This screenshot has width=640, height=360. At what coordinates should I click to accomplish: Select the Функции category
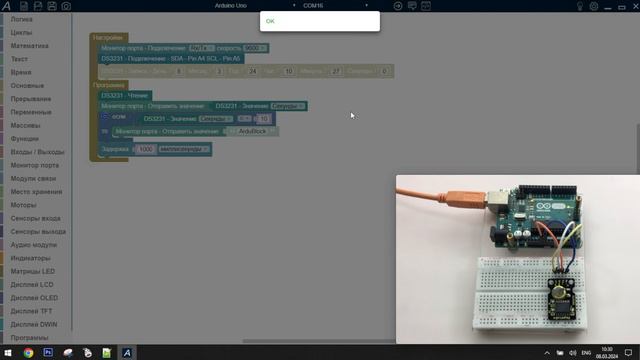(x=24, y=139)
